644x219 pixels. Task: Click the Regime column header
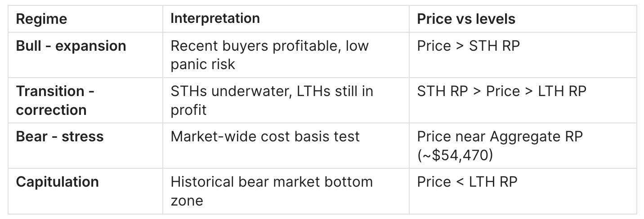pos(41,19)
